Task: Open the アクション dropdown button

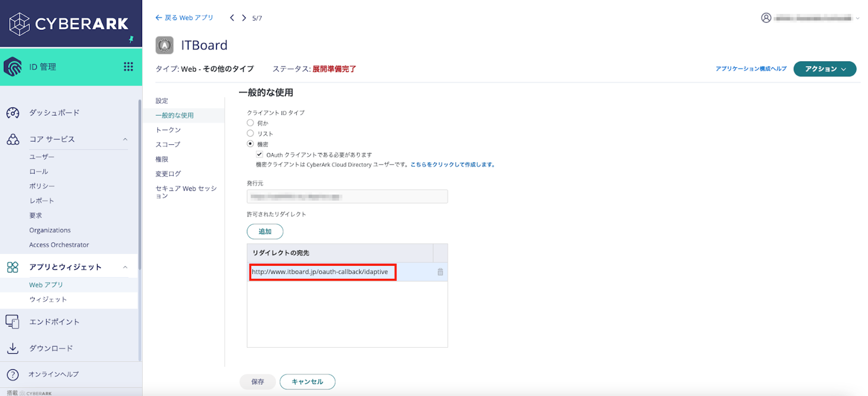Action: (x=824, y=69)
